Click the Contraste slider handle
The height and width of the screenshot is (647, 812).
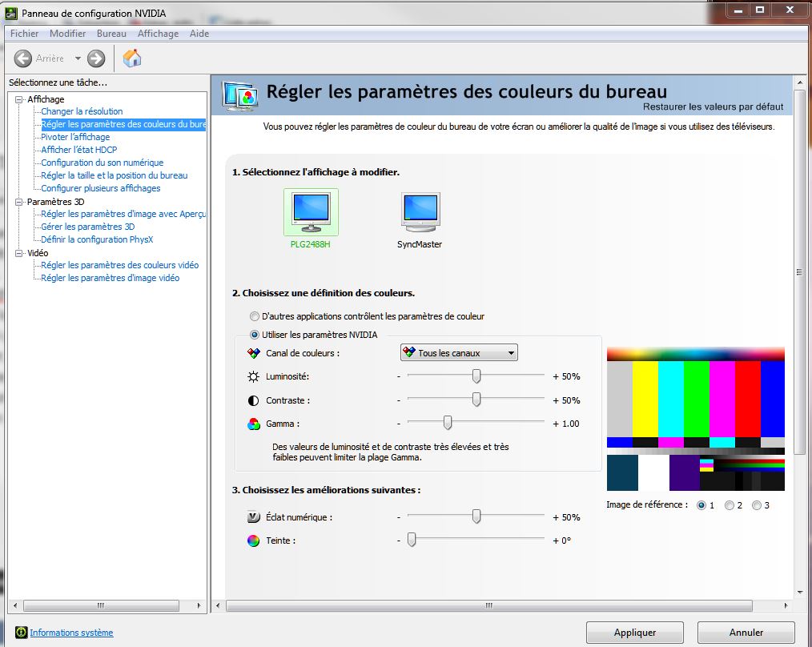click(476, 400)
